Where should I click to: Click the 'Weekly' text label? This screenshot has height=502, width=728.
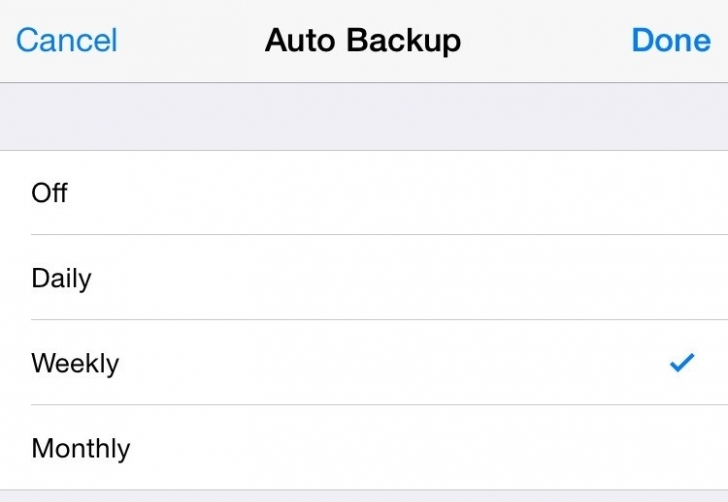[75, 363]
